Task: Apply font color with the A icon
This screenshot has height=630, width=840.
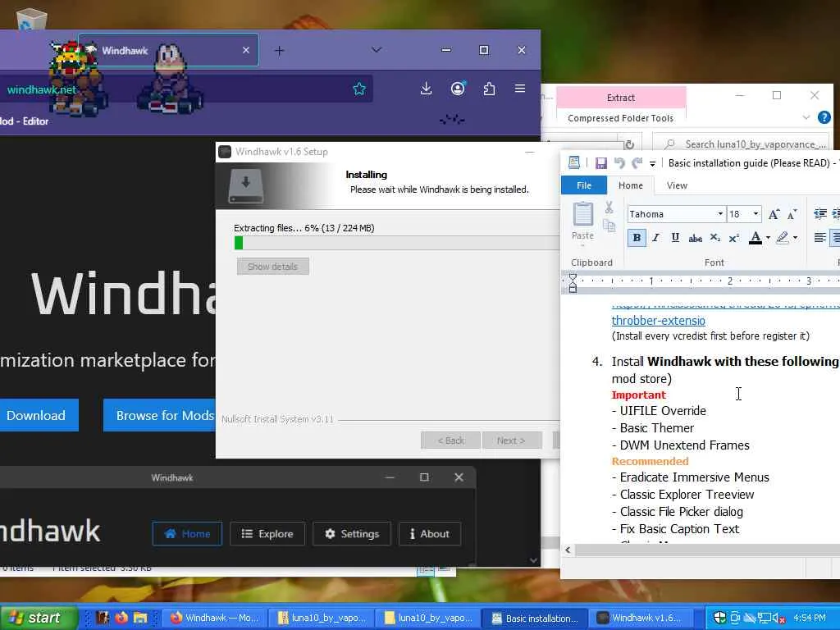Action: click(756, 238)
